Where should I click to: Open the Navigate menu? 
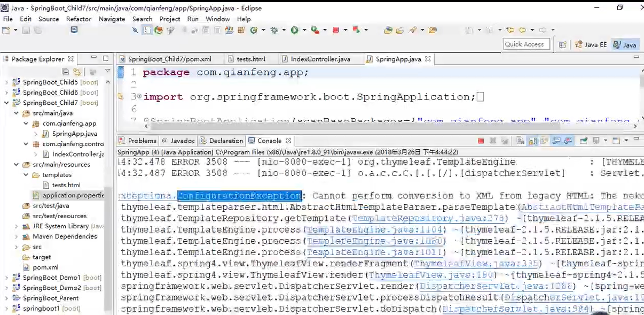(x=112, y=19)
